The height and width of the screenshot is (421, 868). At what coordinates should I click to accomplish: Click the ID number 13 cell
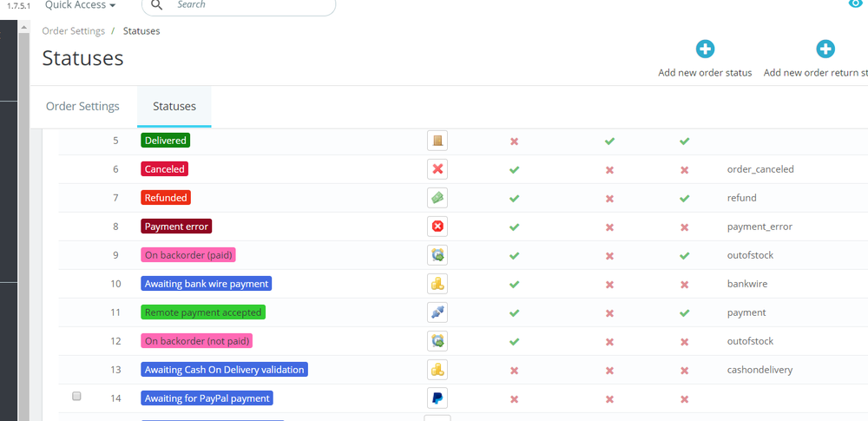[115, 370]
